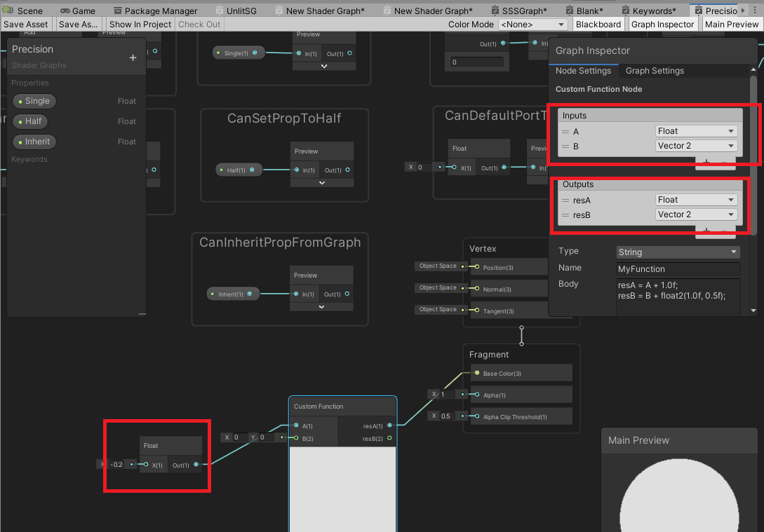764x532 pixels.
Task: Toggle the Blackboard panel
Action: 598,25
